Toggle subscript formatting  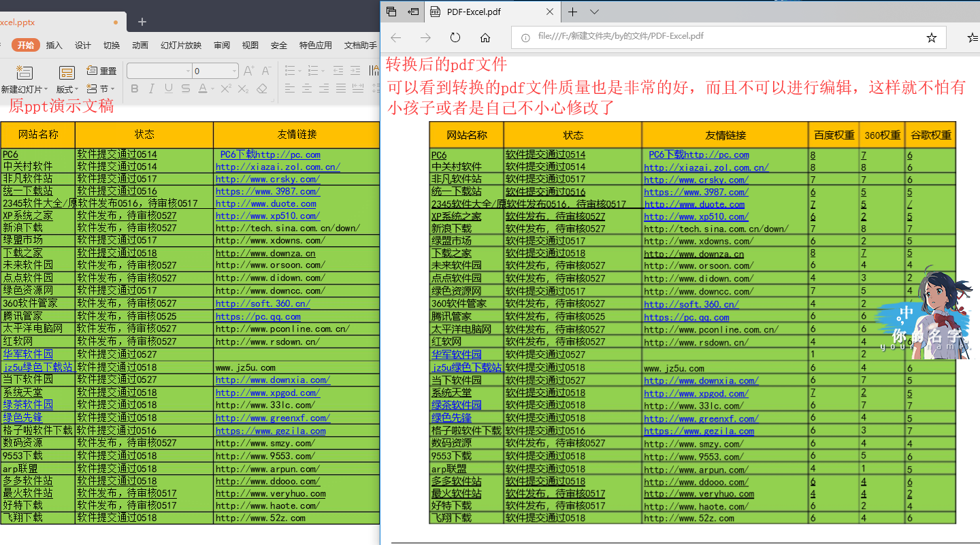(x=244, y=88)
